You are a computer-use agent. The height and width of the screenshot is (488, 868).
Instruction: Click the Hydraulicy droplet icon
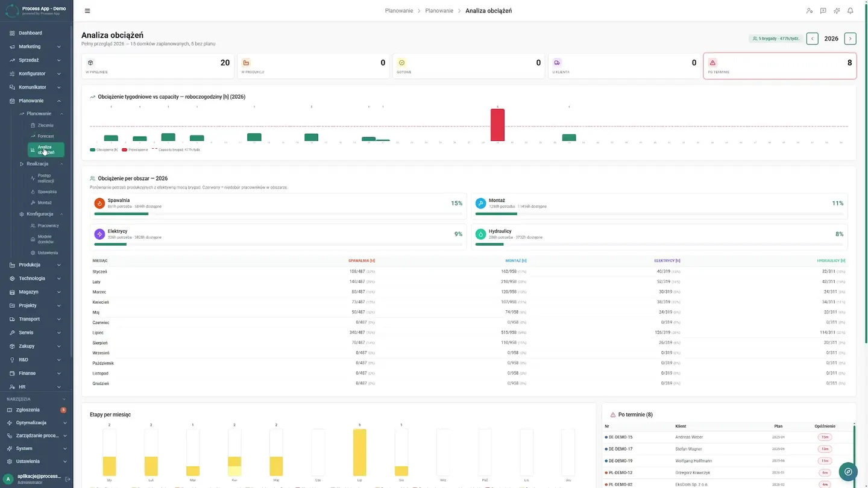(480, 234)
